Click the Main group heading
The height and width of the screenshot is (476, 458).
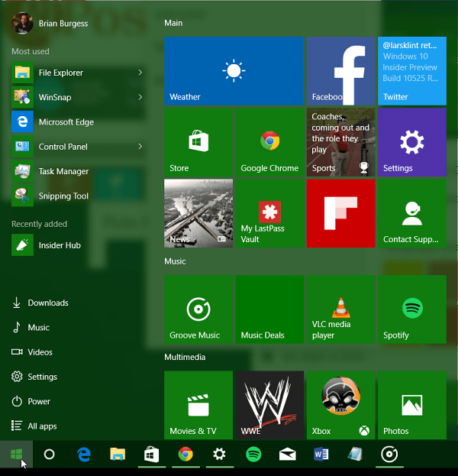(173, 23)
